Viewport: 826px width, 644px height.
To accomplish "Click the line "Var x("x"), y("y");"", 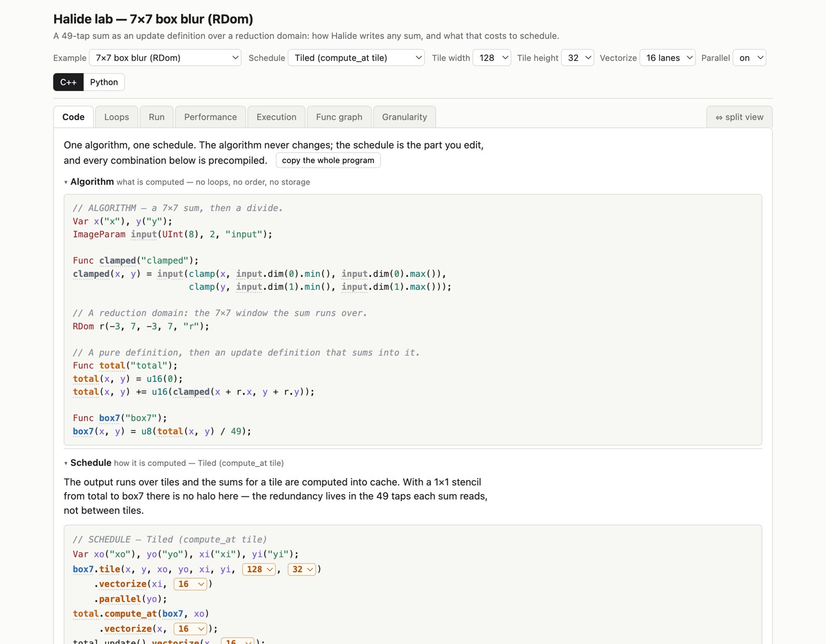I will click(122, 221).
